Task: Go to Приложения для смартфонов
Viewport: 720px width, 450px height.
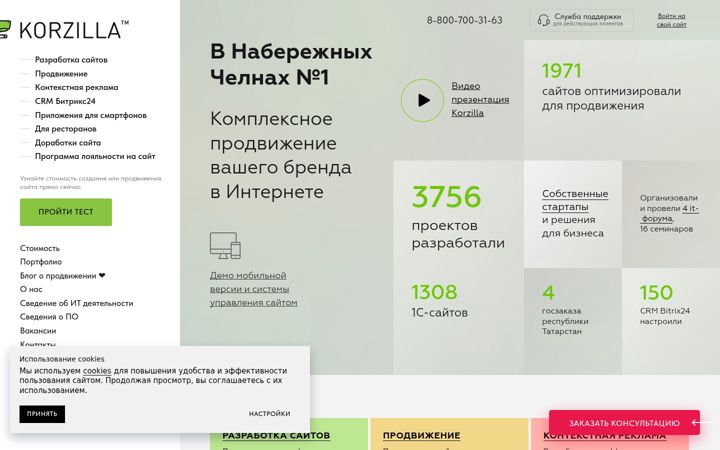Action: click(90, 115)
